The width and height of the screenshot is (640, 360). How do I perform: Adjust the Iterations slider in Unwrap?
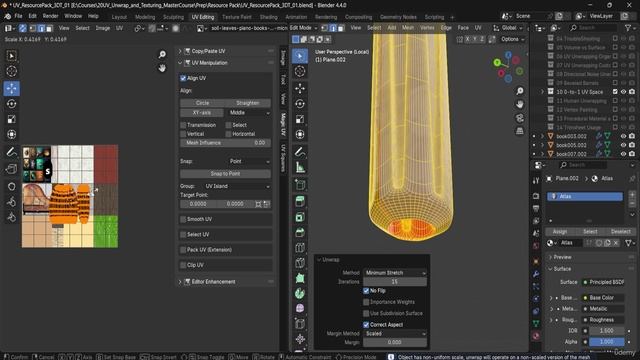395,282
